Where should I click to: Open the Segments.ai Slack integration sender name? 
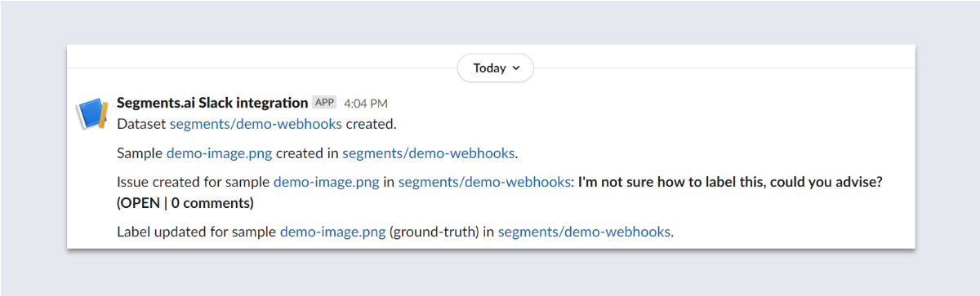click(212, 103)
